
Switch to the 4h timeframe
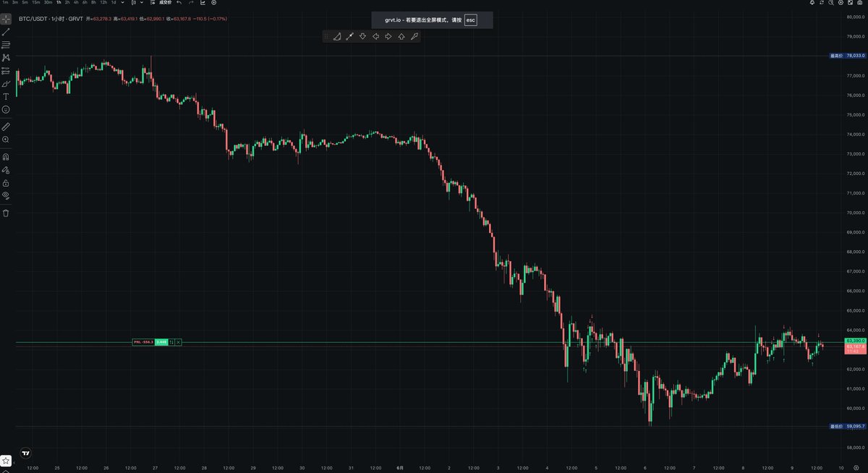click(76, 3)
